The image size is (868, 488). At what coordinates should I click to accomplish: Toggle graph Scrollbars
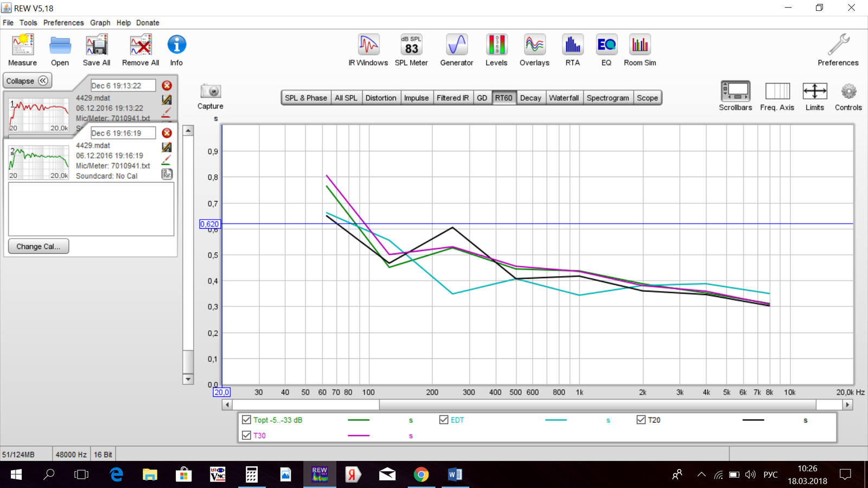click(x=735, y=96)
